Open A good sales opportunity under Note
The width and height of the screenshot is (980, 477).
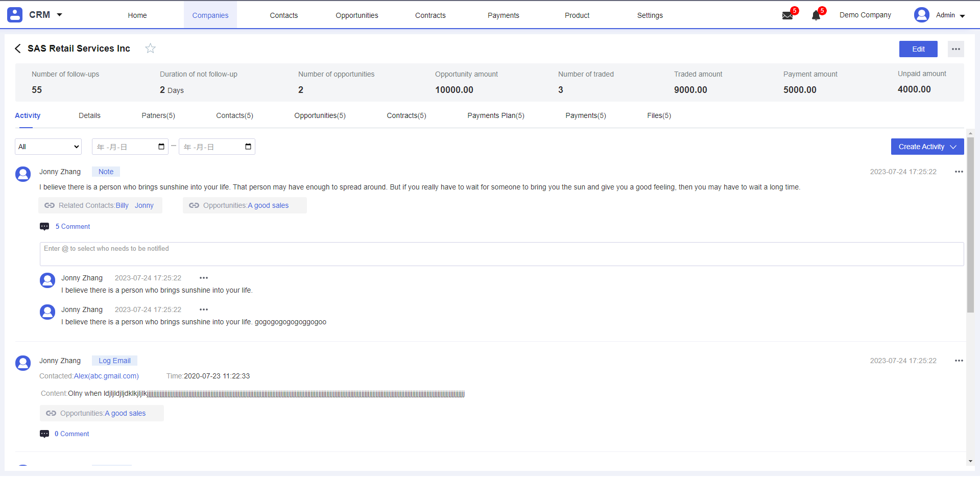pyautogui.click(x=268, y=205)
